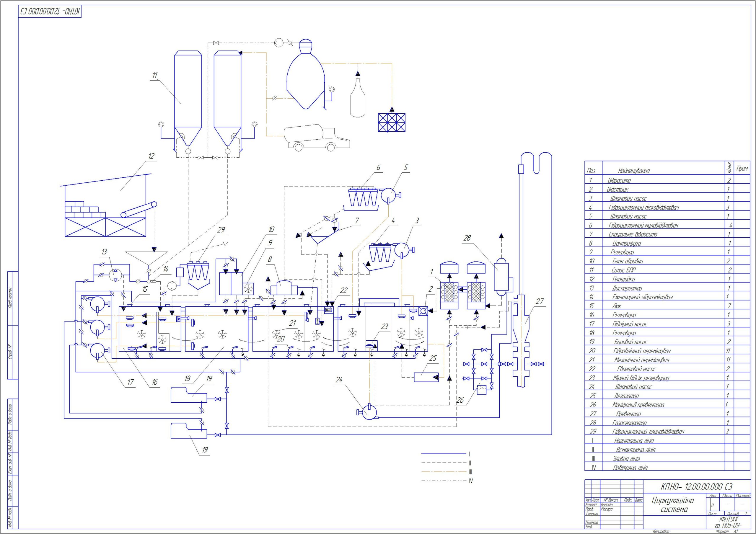Select the hydrocyclone clay separator labeled 29
This screenshot has height=534, width=756.
(198, 275)
